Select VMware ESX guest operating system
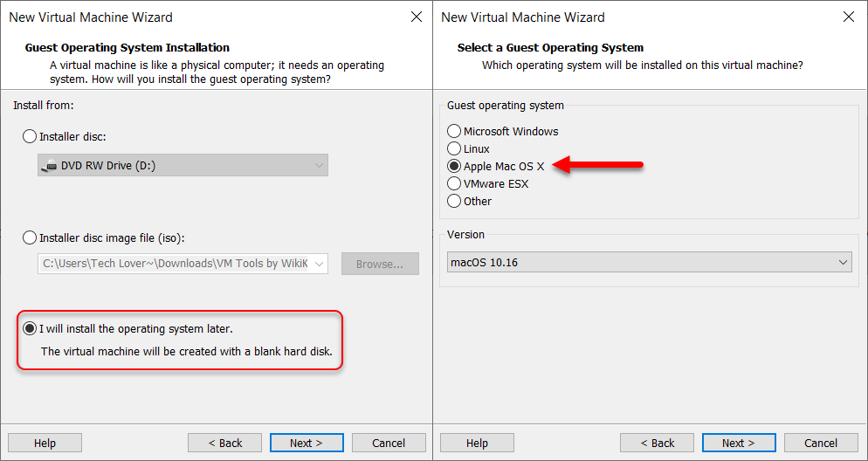Image resolution: width=868 pixels, height=461 pixels. point(454,183)
